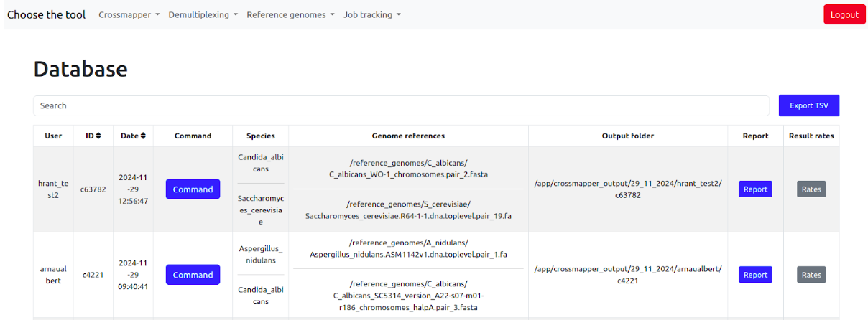The width and height of the screenshot is (868, 320).
Task: Click the Output folder column header
Action: pyautogui.click(x=627, y=136)
